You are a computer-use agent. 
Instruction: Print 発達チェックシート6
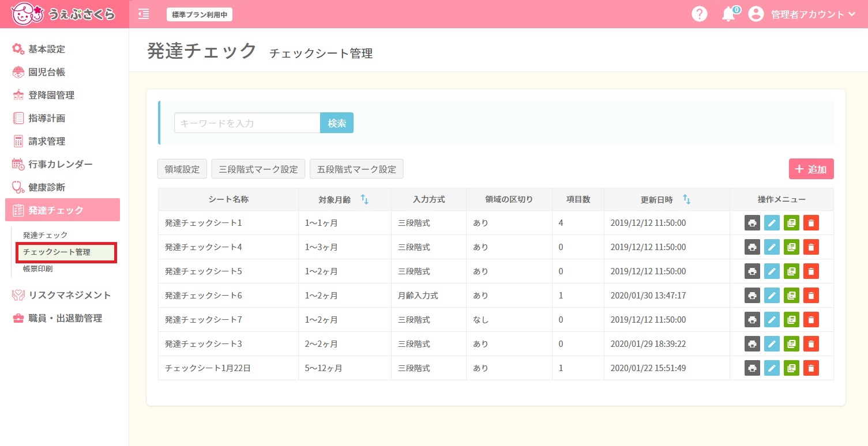(x=752, y=296)
